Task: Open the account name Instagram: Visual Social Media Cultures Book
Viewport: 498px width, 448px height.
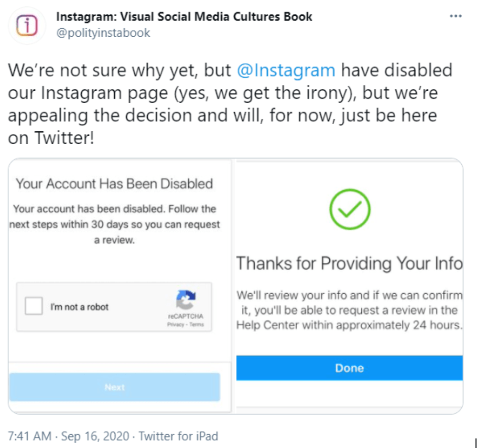Action: (x=184, y=17)
